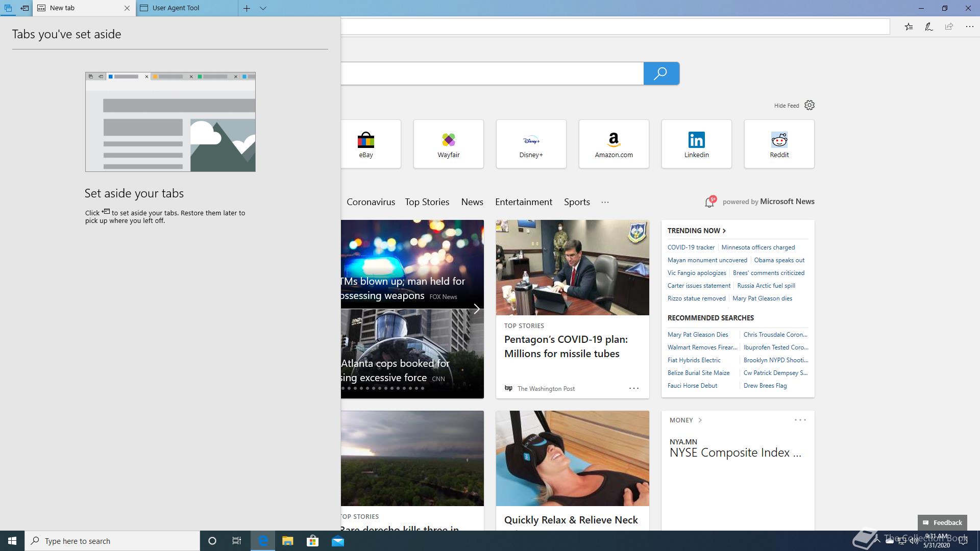This screenshot has width=980, height=551.
Task: Open the Windows Start menu
Action: tap(12, 541)
